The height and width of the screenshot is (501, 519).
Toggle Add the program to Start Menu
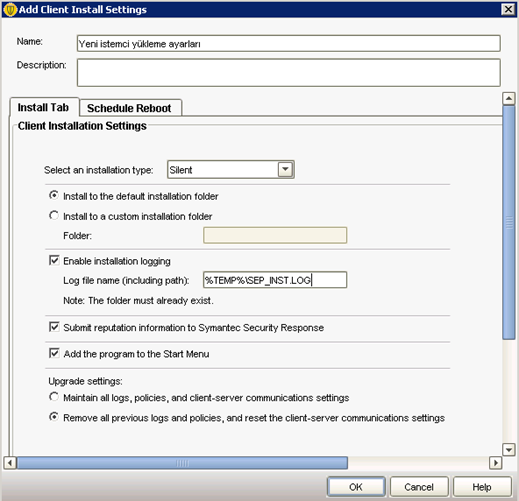(54, 353)
